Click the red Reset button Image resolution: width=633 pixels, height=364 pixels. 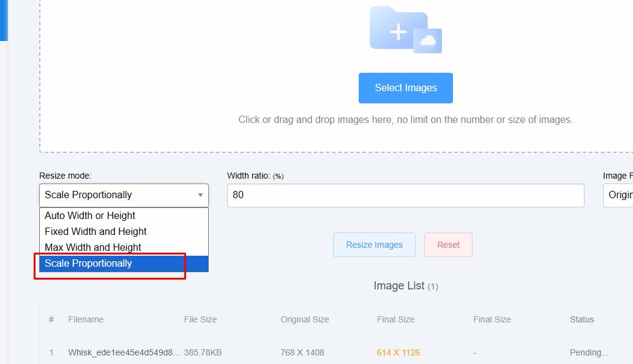(448, 245)
